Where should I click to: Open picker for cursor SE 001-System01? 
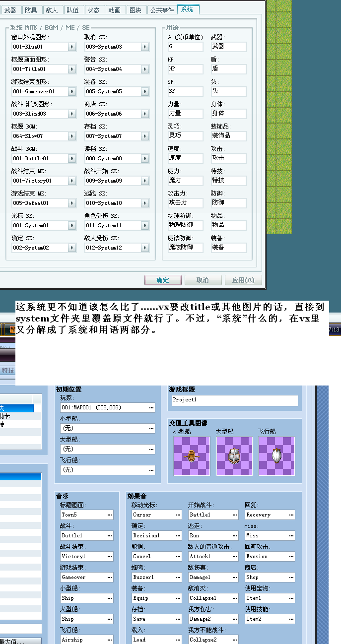pyautogui.click(x=72, y=225)
